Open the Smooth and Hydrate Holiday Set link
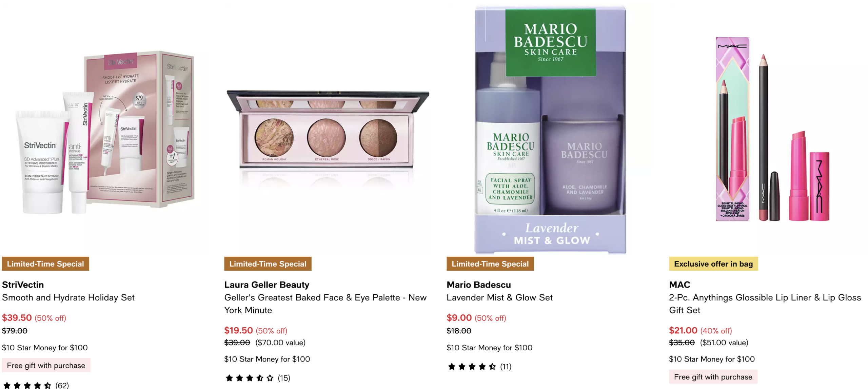Viewport: 868px width, 389px height. (x=68, y=297)
